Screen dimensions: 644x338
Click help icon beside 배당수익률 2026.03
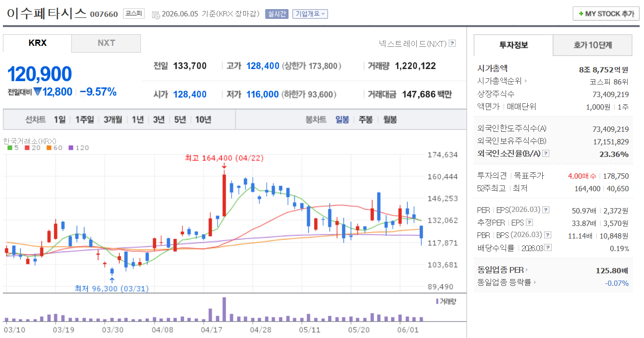548,248
